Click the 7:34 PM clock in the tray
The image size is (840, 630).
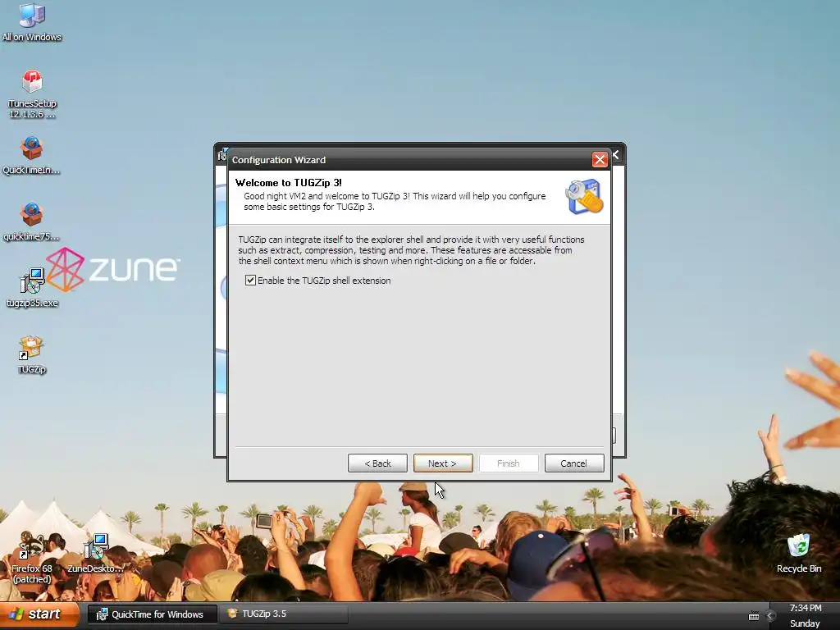(x=806, y=608)
